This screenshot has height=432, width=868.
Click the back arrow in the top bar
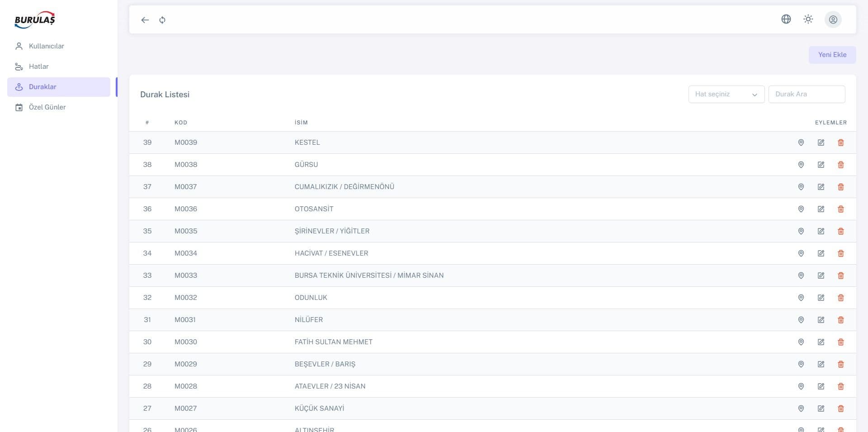144,20
